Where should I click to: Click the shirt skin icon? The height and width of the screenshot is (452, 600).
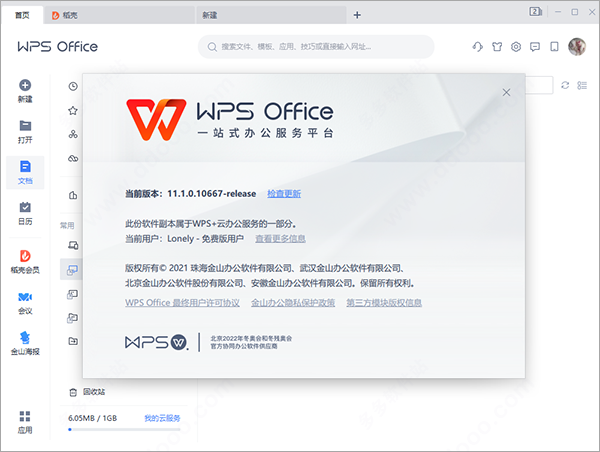tap(497, 47)
